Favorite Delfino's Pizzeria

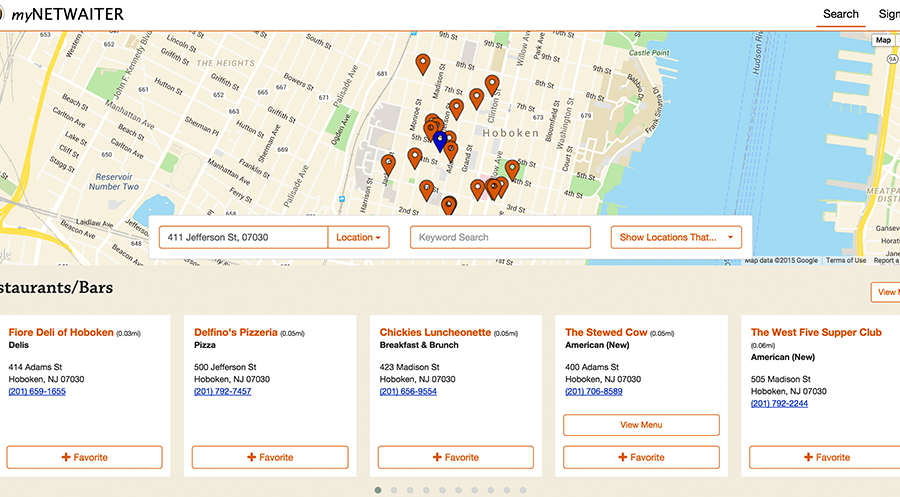click(x=270, y=457)
